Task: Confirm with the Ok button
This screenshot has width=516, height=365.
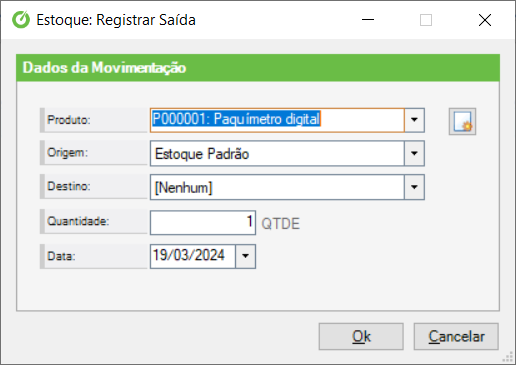Action: click(361, 336)
